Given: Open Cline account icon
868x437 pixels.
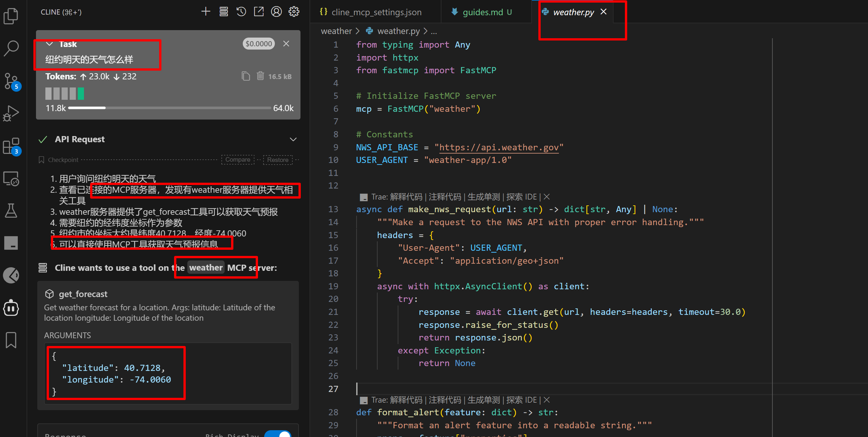Looking at the screenshot, I should [276, 12].
